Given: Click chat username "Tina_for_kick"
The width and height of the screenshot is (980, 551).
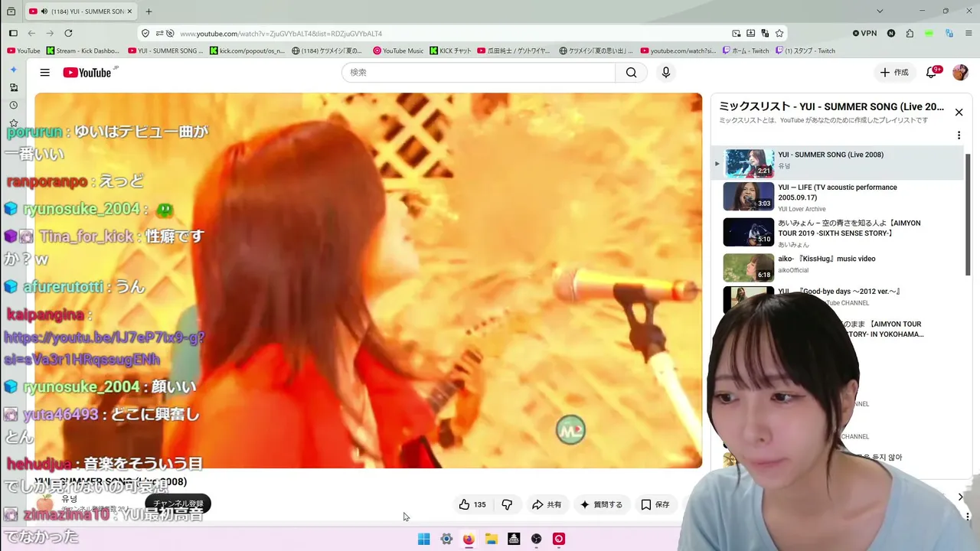Looking at the screenshot, I should click(86, 236).
